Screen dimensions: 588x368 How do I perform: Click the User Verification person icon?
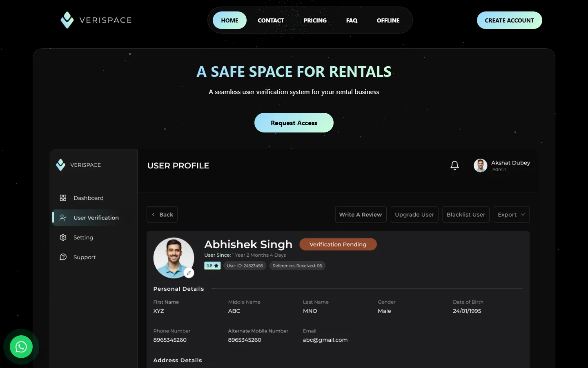(63, 218)
